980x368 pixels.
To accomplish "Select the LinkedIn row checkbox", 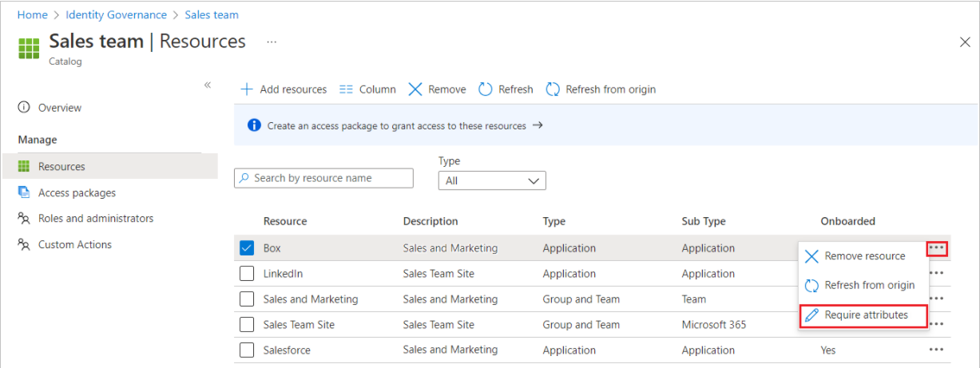I will coord(247,274).
